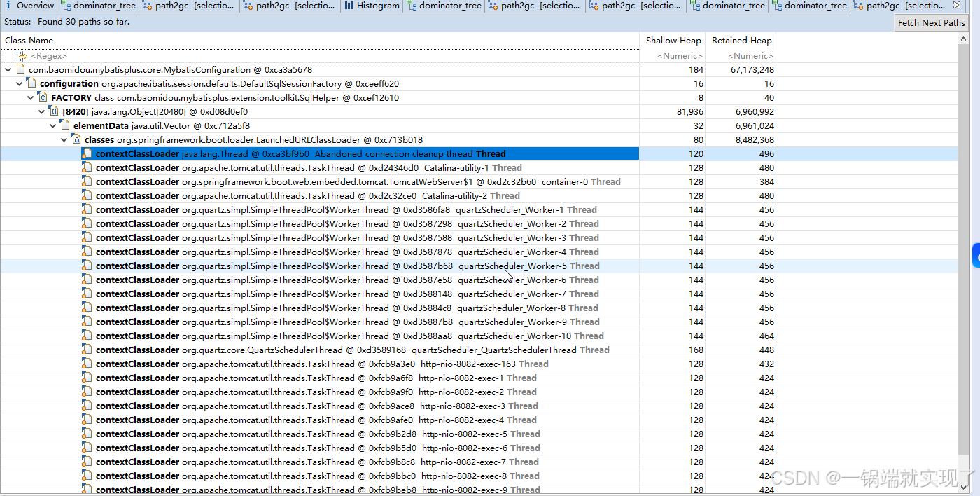Click the thread icon for Catalina-utility-1
This screenshot has width=980, height=496.
[x=85, y=167]
